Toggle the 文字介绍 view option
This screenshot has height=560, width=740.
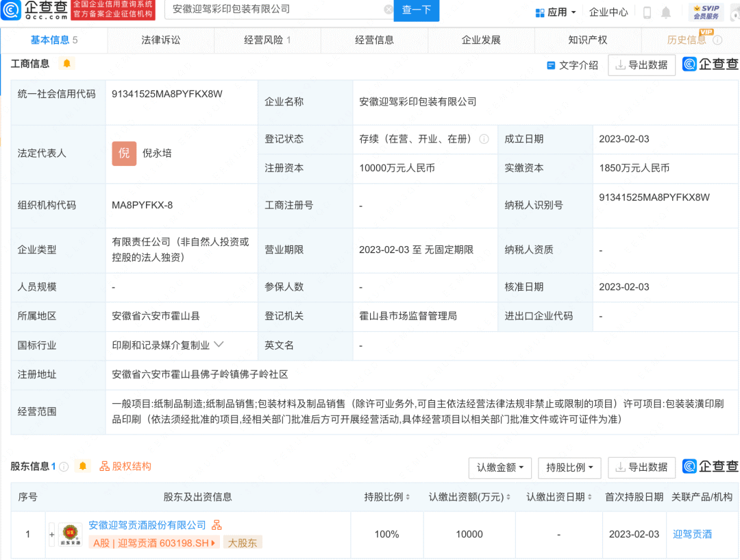tap(572, 65)
